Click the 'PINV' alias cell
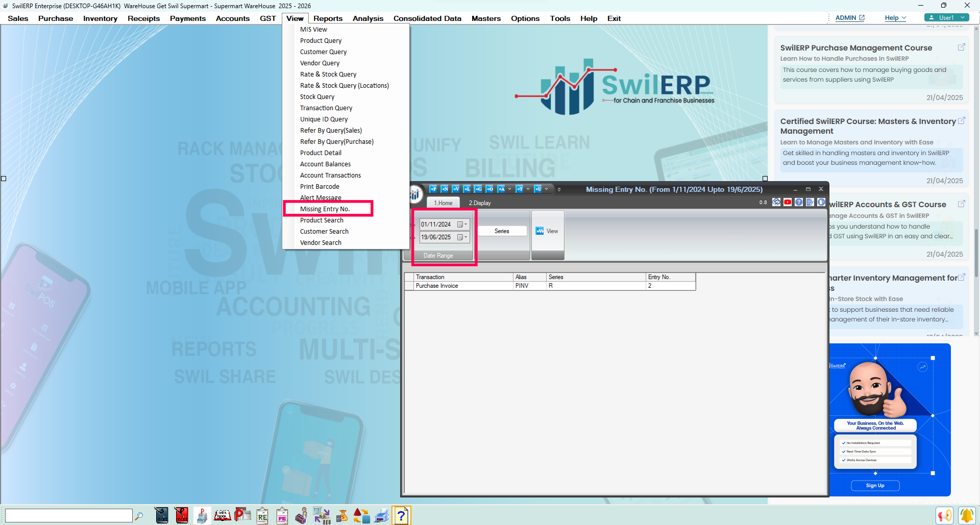 tap(529, 286)
